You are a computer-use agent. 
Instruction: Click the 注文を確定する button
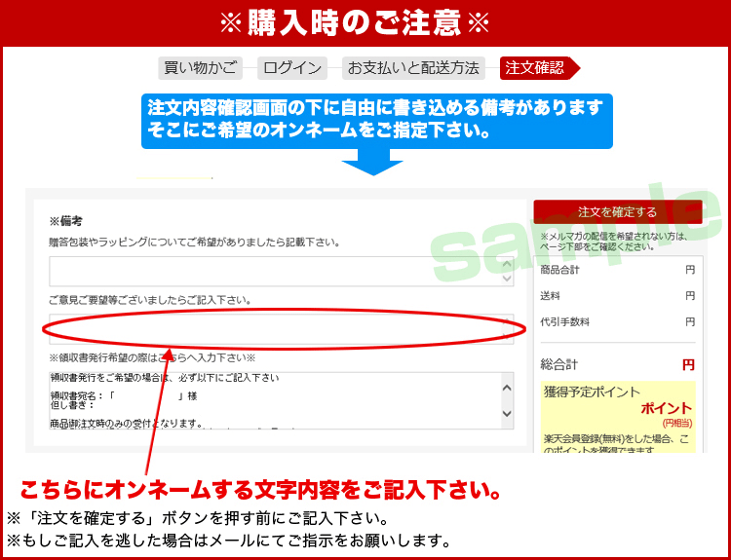click(617, 211)
